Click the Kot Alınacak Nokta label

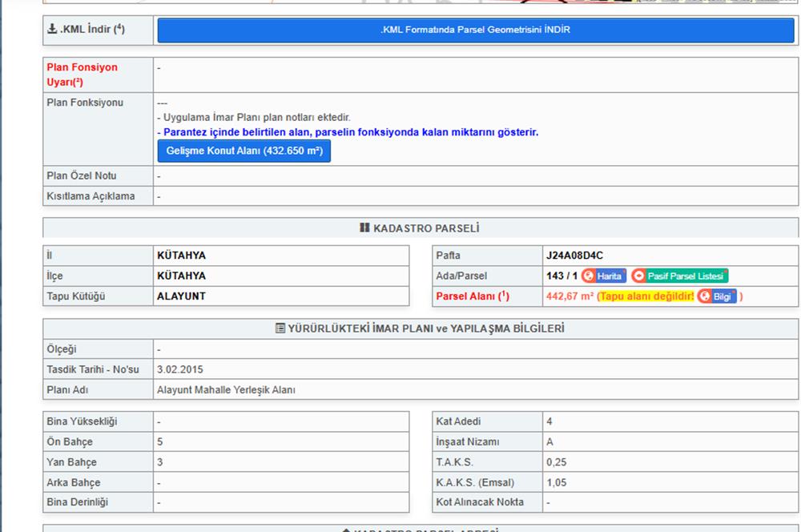click(480, 502)
